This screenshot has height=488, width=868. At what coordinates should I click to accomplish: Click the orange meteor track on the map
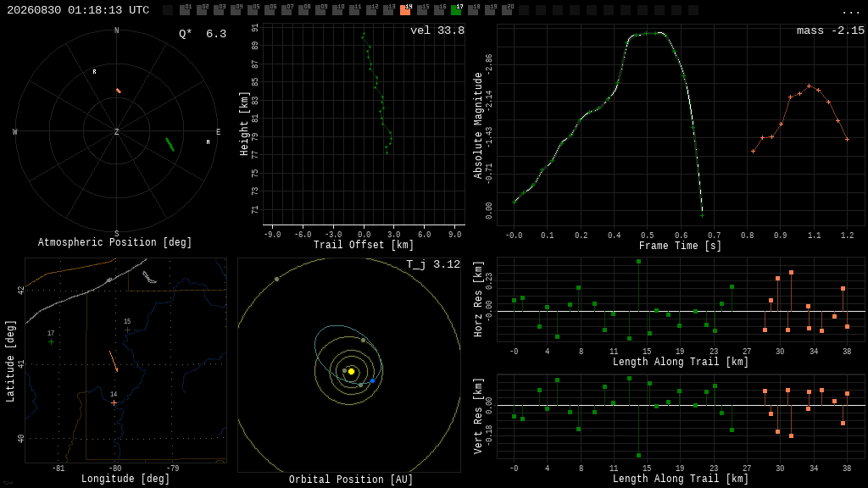[114, 361]
